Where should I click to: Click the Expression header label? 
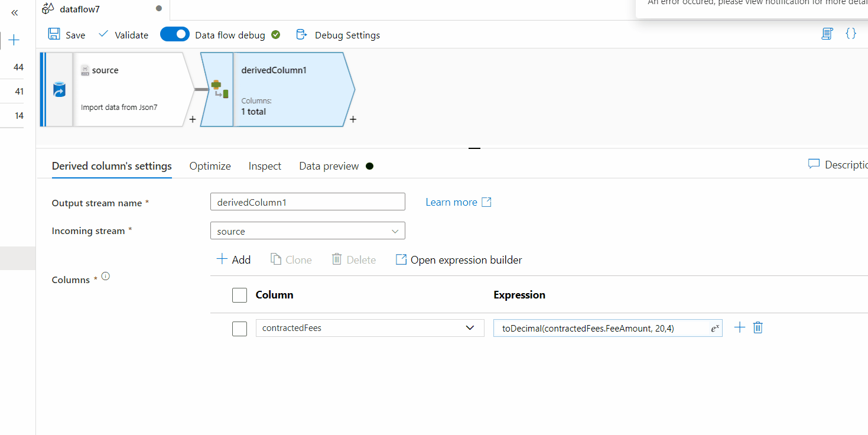click(x=519, y=294)
